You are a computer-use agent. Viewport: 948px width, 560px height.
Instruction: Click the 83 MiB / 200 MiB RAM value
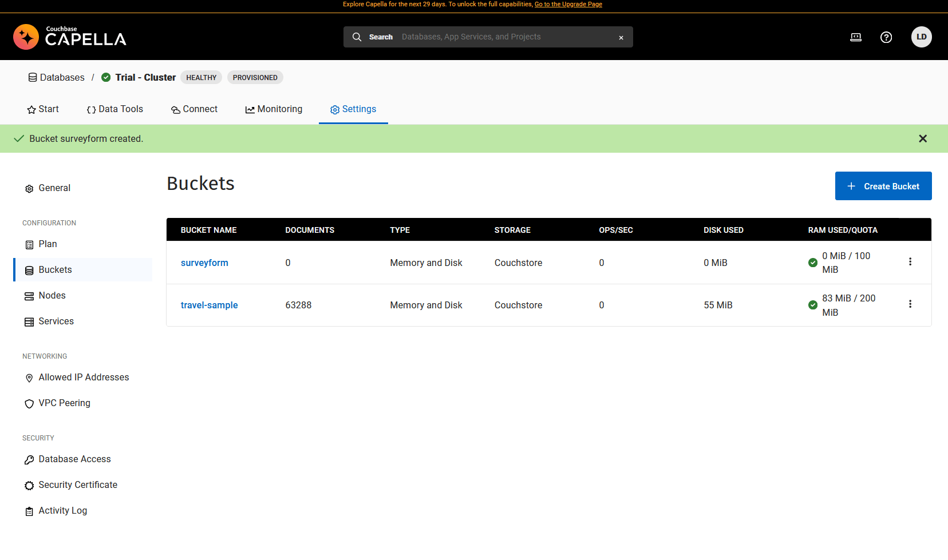point(849,305)
